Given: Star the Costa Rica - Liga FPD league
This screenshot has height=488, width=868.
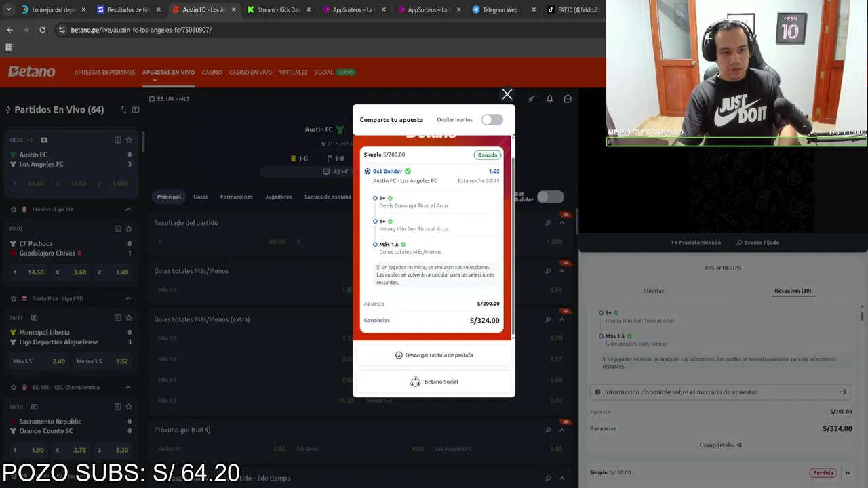Looking at the screenshot, I should (13, 298).
